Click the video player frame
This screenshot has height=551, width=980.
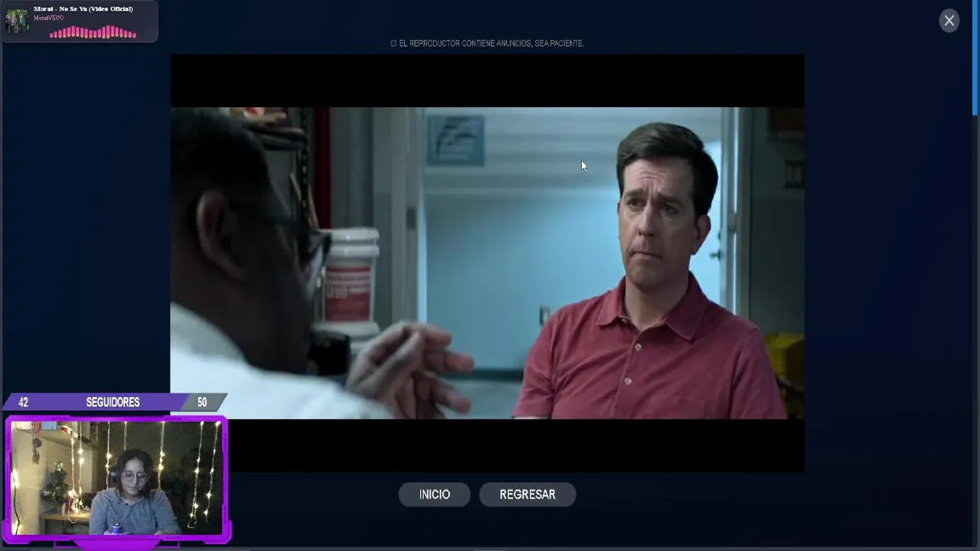[487, 262]
